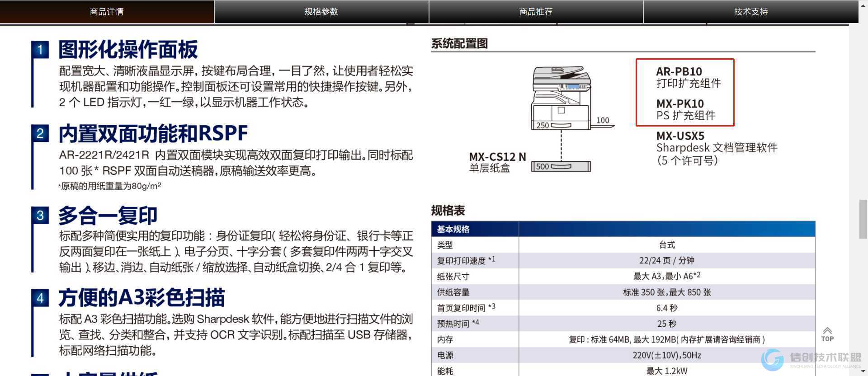
Task: Click the 台式 value cell
Action: coord(667,245)
